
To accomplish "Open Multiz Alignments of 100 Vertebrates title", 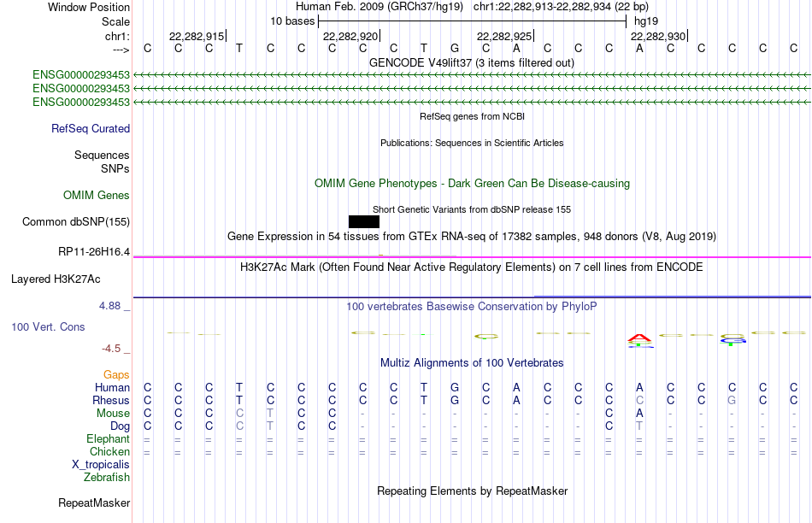I will click(x=472, y=363).
